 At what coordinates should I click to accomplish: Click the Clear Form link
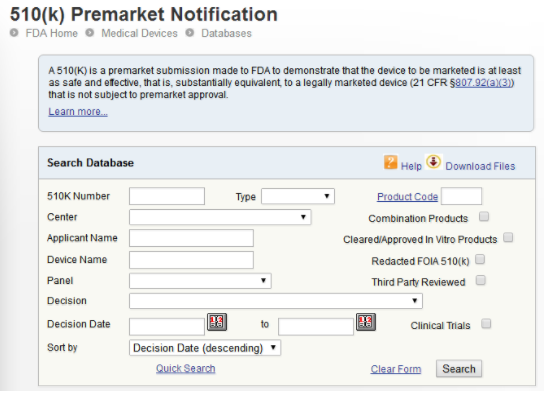click(396, 369)
